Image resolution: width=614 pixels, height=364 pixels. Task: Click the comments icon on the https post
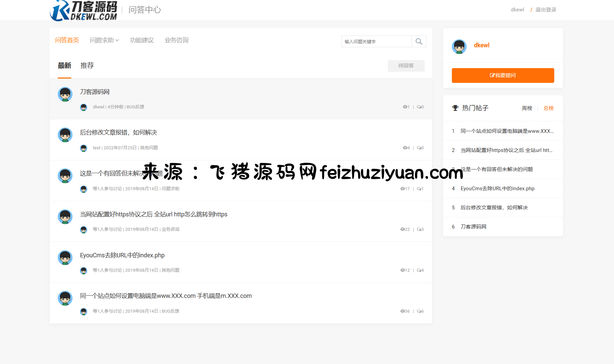point(419,229)
